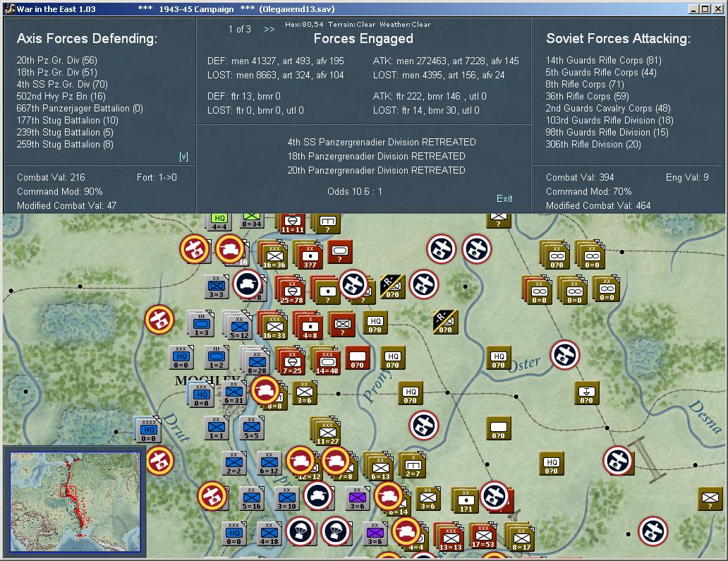Select Soviet artillery counter 1?1
The height and width of the screenshot is (561, 728).
click(x=465, y=501)
